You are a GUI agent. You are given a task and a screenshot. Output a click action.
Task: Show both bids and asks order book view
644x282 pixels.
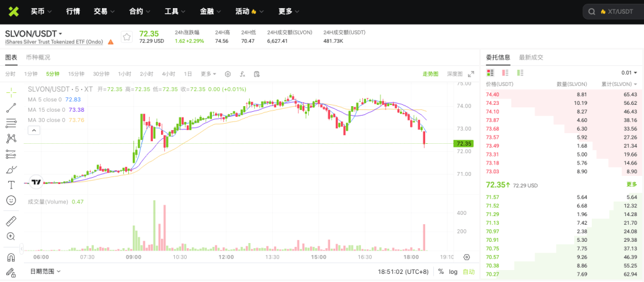(x=490, y=73)
